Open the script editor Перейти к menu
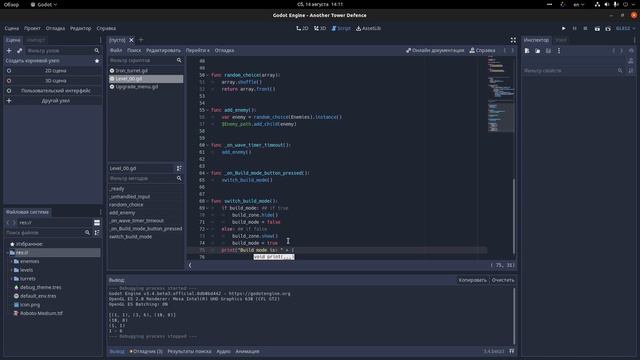 [198, 51]
